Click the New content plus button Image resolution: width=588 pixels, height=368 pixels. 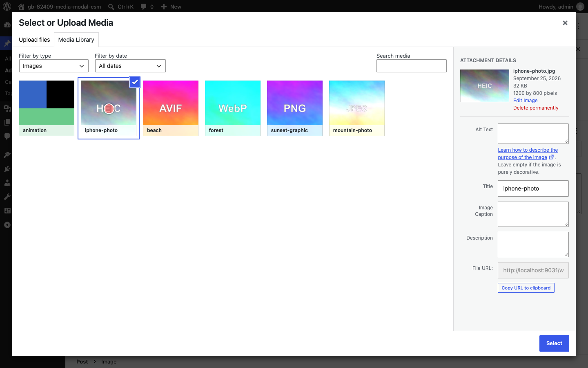point(171,7)
